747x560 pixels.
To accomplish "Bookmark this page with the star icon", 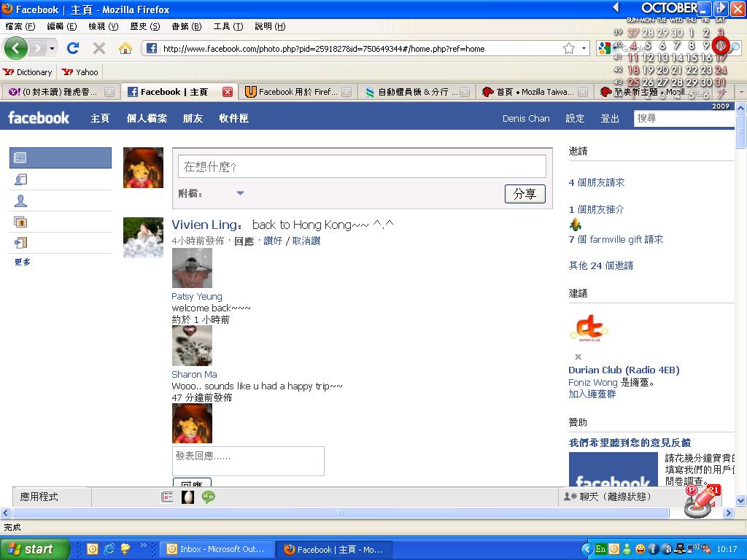I will 569,48.
